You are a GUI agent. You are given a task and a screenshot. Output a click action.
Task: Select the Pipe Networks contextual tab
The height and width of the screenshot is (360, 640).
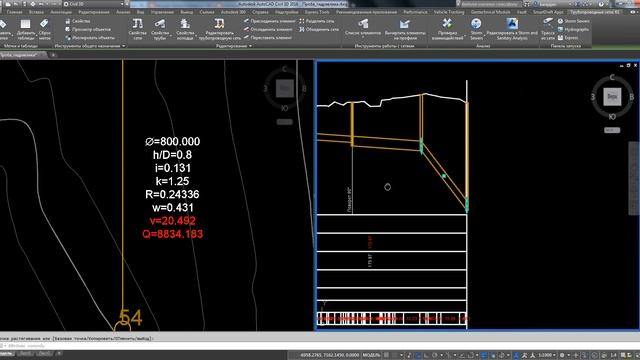[595, 12]
